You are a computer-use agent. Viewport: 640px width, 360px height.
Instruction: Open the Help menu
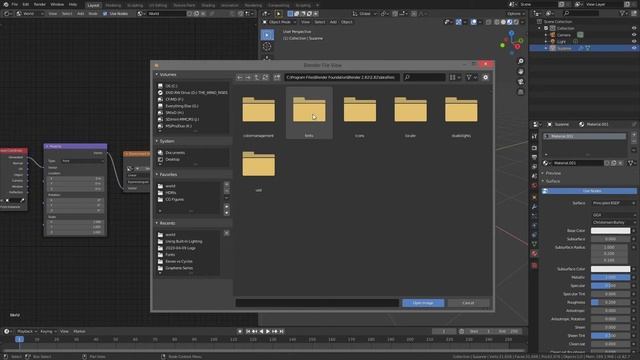click(x=73, y=4)
